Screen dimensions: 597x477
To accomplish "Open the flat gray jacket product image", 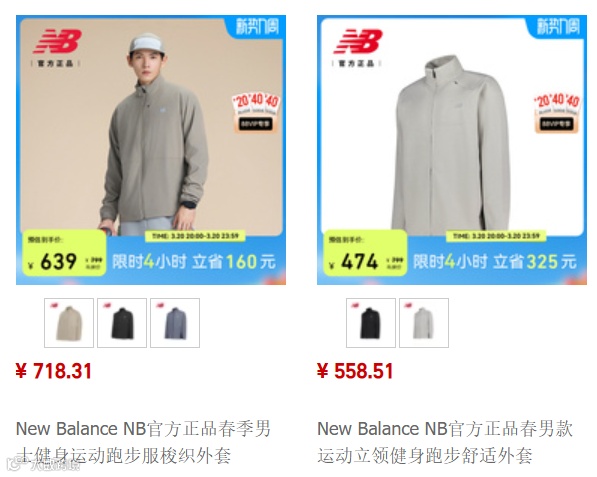I will (452, 150).
